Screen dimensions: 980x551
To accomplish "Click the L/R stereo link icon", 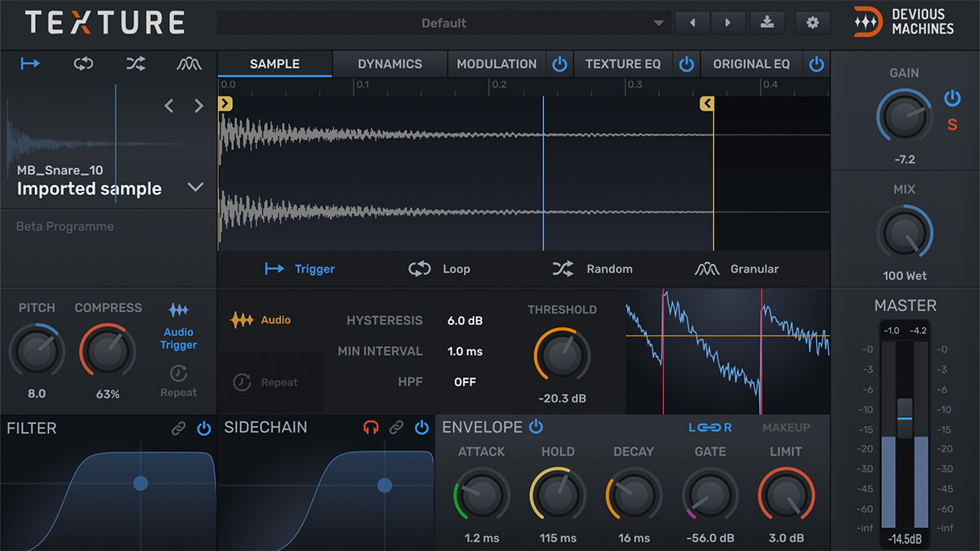I will click(x=710, y=428).
